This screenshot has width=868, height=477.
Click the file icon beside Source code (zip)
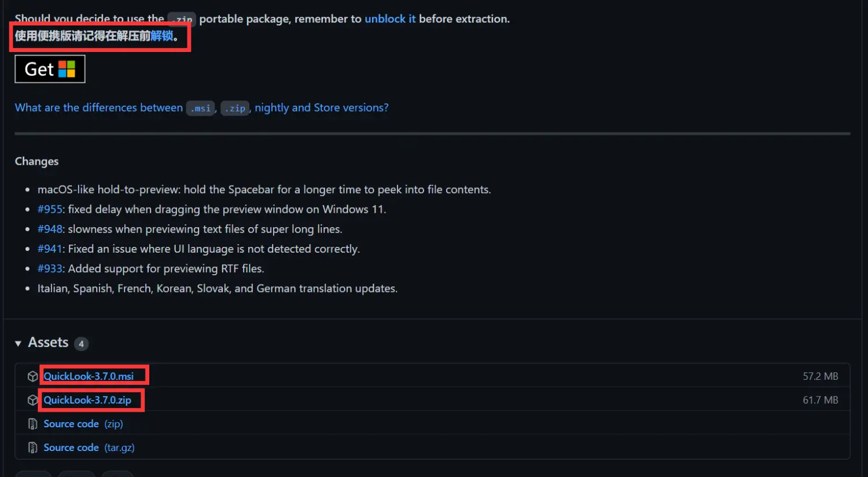[x=32, y=424]
